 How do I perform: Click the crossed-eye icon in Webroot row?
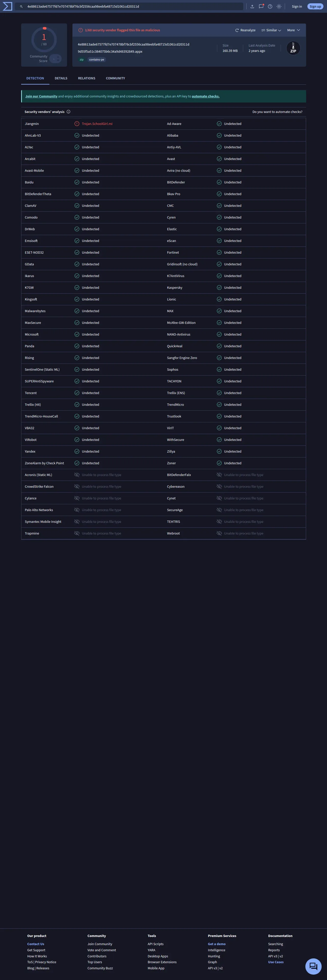coord(219,533)
